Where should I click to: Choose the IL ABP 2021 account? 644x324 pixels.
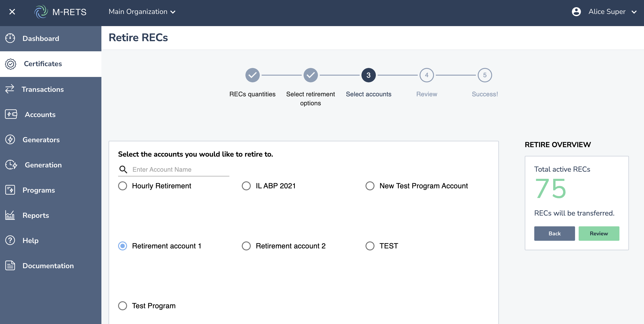coord(246,186)
